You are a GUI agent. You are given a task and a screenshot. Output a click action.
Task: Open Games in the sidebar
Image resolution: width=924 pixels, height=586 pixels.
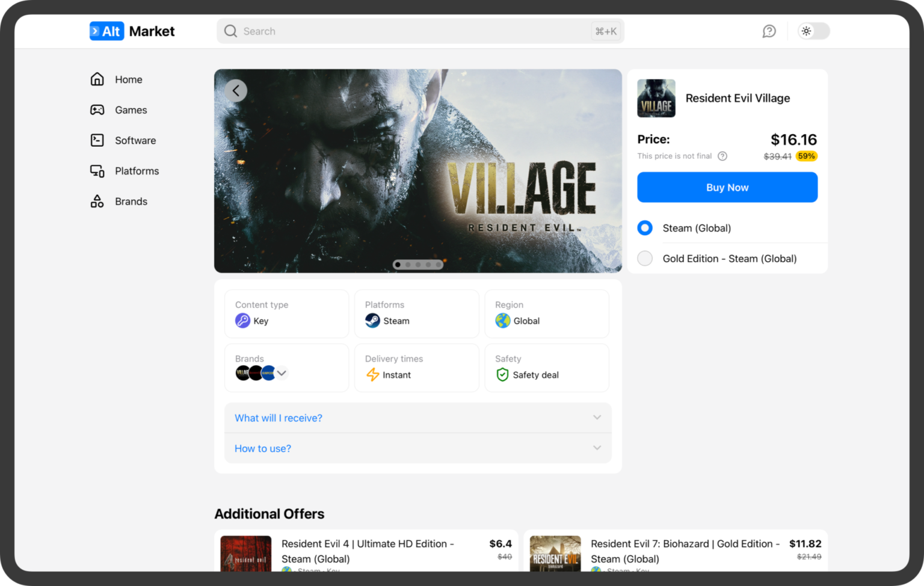(119, 110)
